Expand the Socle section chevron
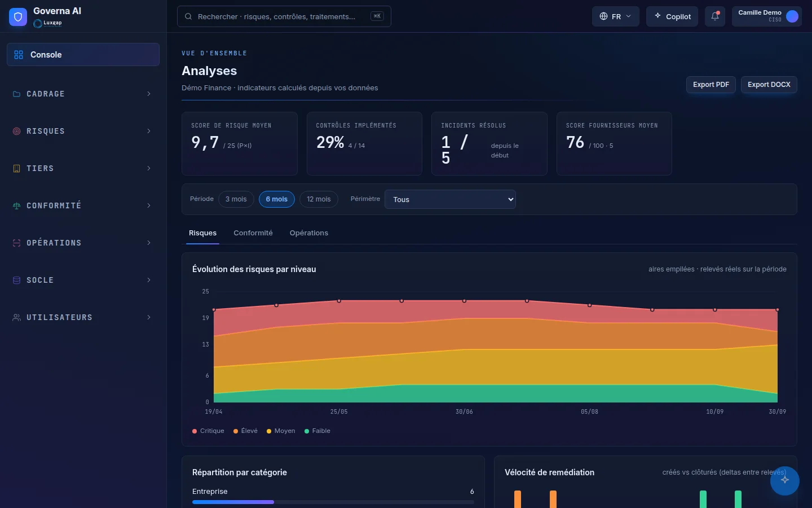The image size is (812, 508). (x=149, y=280)
